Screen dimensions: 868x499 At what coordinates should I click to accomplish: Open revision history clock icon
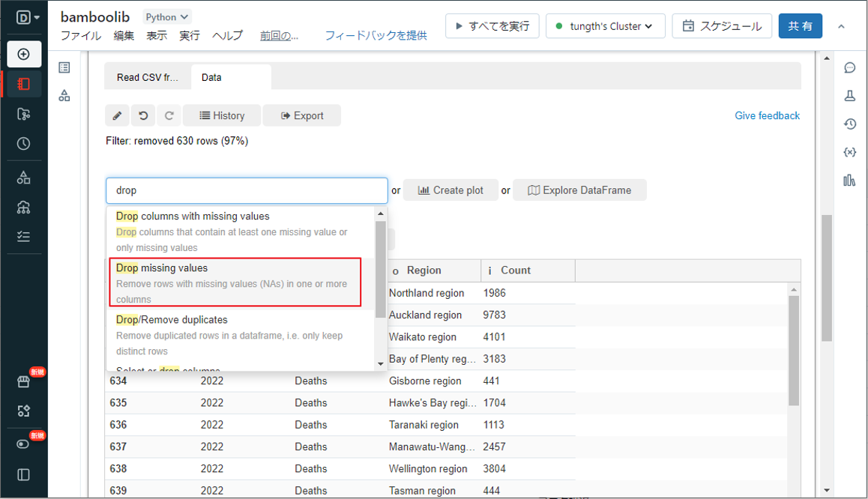pyautogui.click(x=849, y=124)
